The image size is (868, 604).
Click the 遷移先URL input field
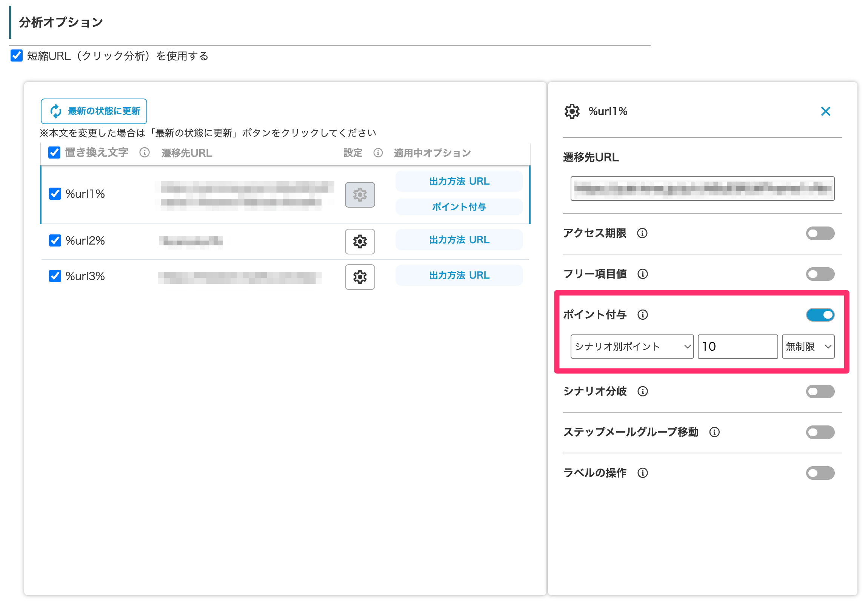(x=702, y=188)
